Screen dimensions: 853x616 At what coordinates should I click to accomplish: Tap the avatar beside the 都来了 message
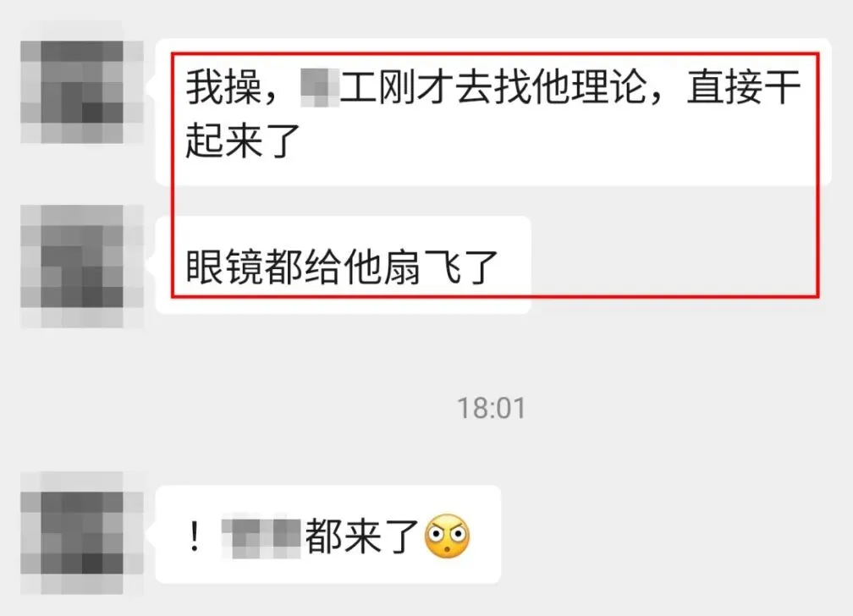pyautogui.click(x=81, y=533)
